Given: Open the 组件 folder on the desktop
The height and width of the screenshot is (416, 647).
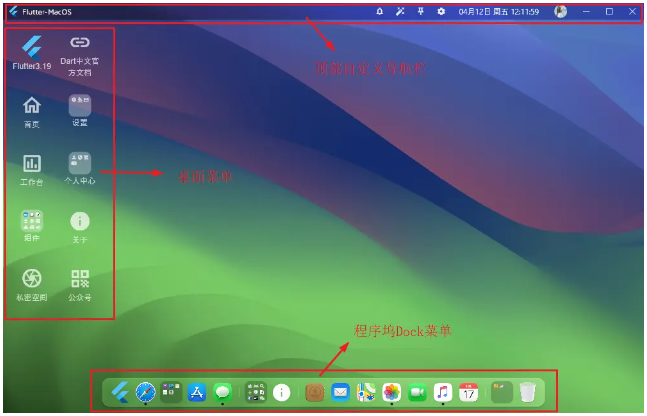Looking at the screenshot, I should tap(32, 220).
